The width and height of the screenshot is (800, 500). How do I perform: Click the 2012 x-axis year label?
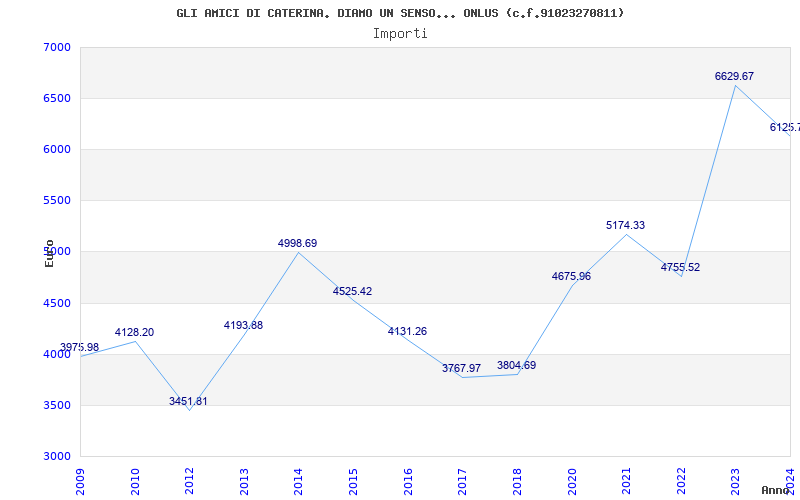(x=190, y=482)
